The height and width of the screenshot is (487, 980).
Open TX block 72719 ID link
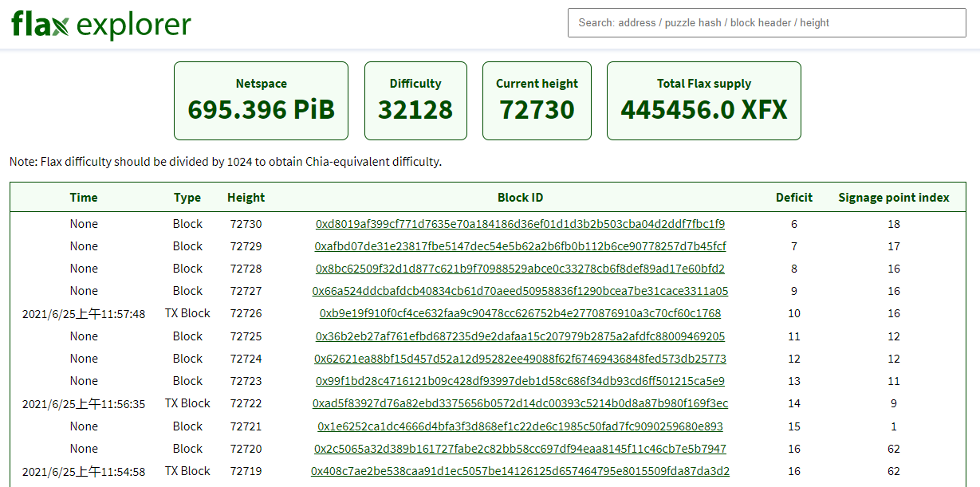[520, 471]
